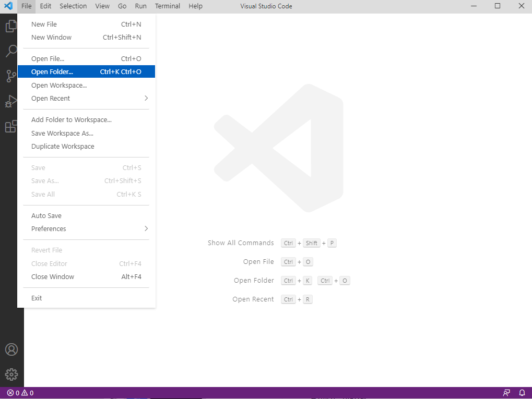Click the VS Code logo in title bar
Screen dimensions: 532x399
tap(8, 6)
